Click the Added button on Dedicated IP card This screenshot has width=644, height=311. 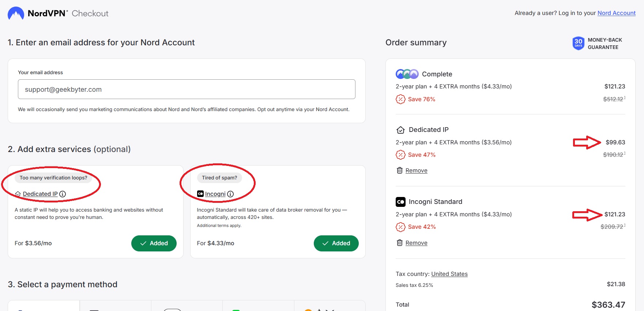[154, 243]
